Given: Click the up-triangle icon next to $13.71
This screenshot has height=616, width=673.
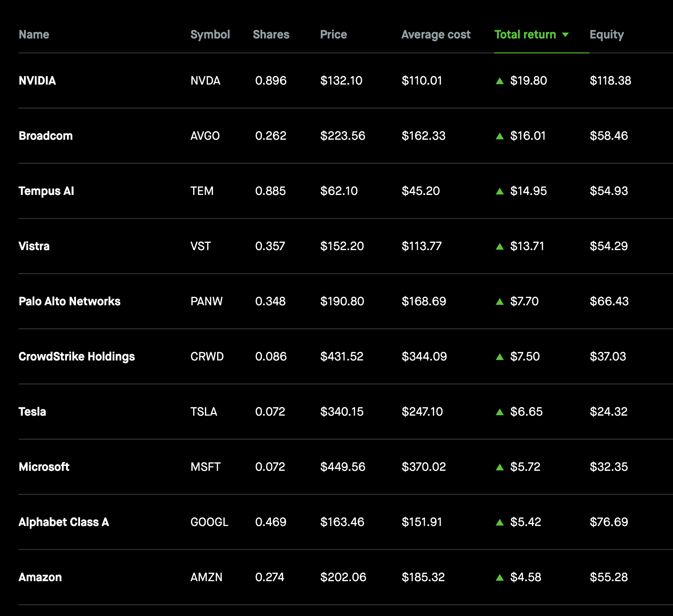Looking at the screenshot, I should click(500, 246).
